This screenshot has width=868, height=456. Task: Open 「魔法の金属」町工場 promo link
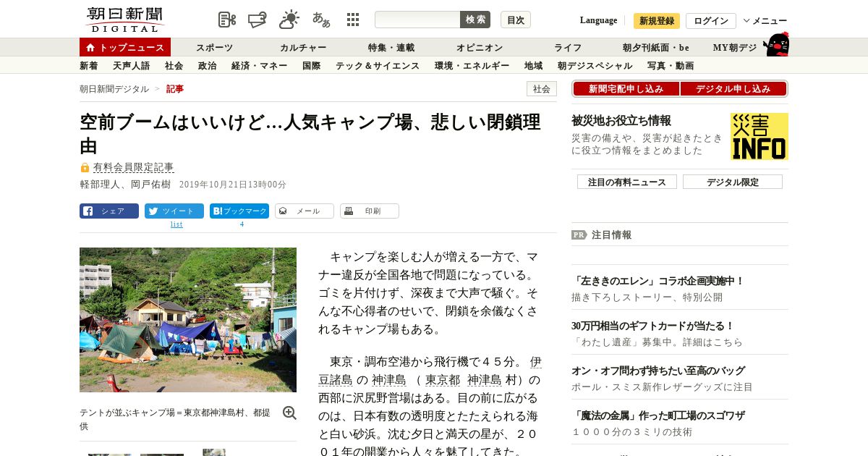coord(658,415)
